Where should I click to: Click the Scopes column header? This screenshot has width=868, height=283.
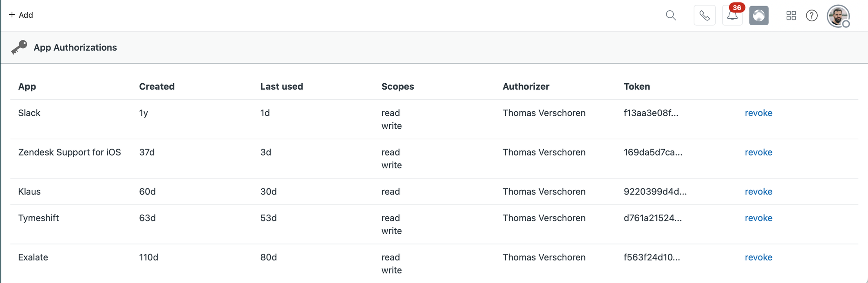click(398, 87)
